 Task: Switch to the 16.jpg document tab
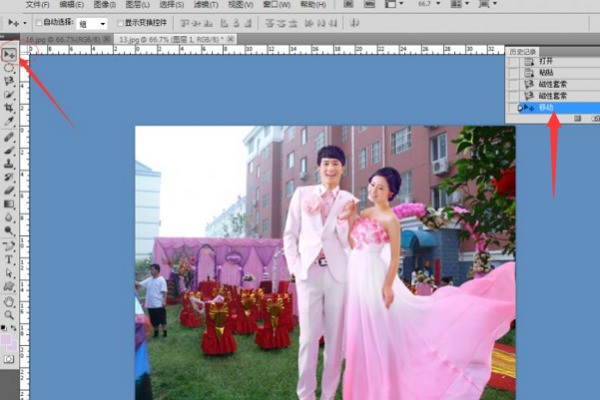click(58, 39)
